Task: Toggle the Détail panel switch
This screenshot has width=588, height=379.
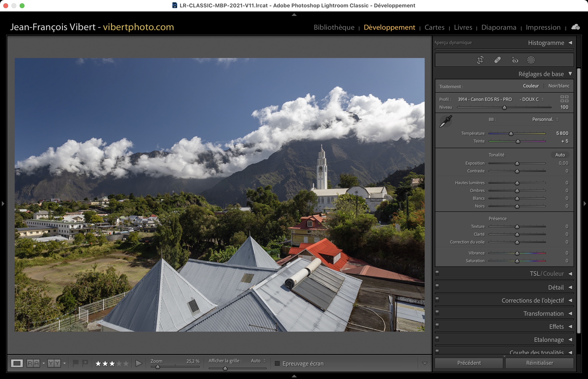Action: (x=437, y=286)
